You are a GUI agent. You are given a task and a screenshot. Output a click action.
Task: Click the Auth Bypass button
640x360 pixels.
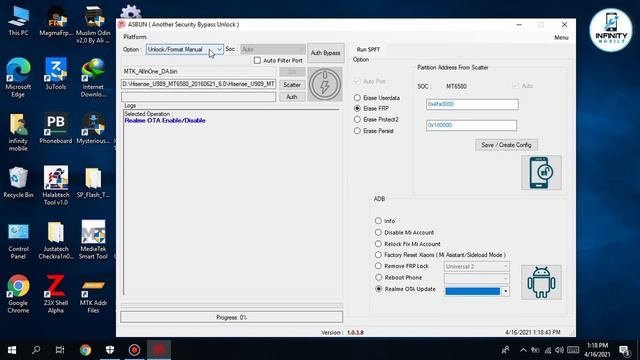click(x=325, y=53)
